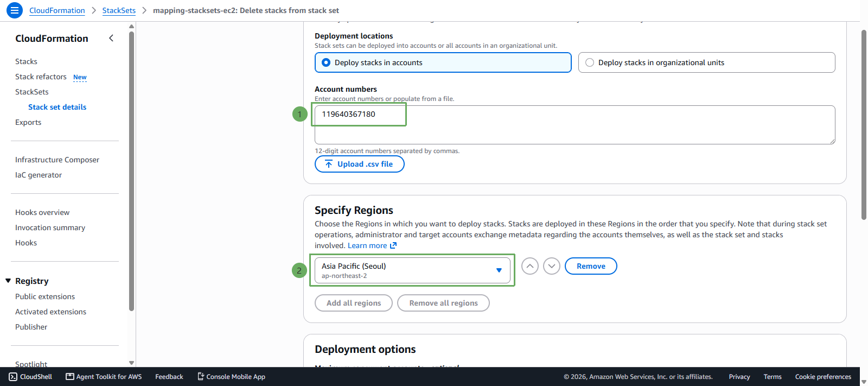868x386 pixels.
Task: Click into the Account numbers text area
Action: 575,125
